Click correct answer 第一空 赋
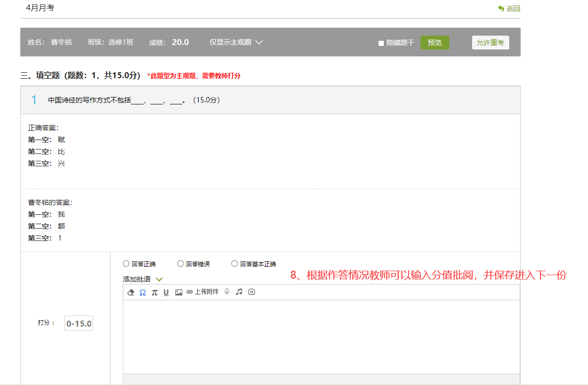The image size is (588, 385). click(47, 140)
